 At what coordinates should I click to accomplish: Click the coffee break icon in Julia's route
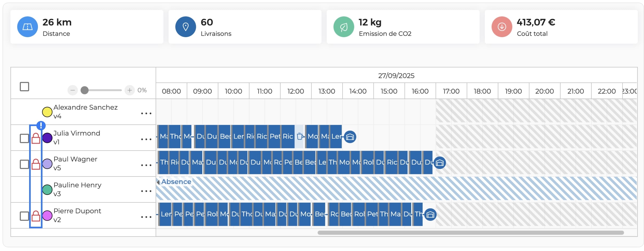tap(300, 136)
